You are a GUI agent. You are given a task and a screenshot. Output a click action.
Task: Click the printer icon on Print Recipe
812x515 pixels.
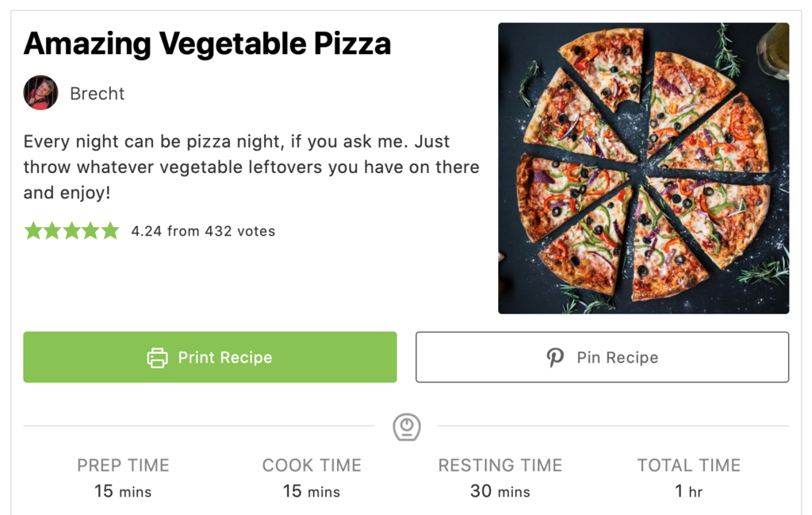(155, 357)
